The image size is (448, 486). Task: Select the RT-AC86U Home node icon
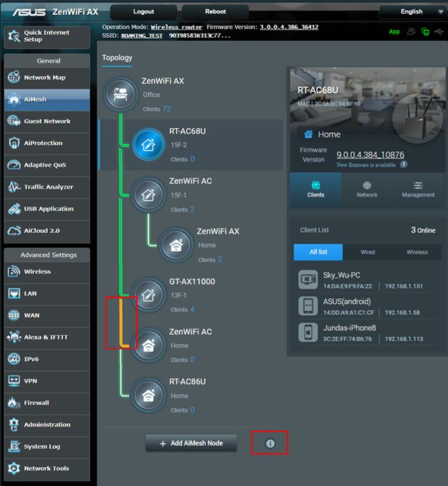[148, 396]
